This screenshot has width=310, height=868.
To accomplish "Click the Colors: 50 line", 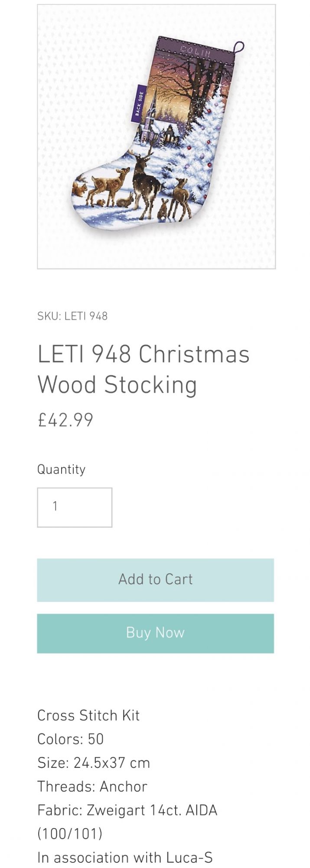I will (70, 739).
